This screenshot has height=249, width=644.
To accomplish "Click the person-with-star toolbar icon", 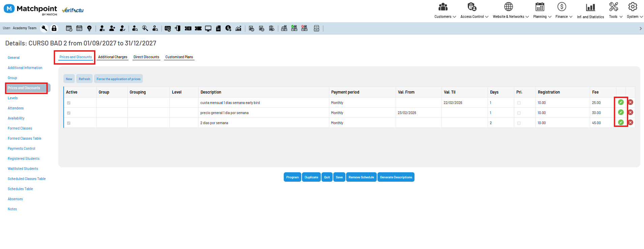I will [112, 28].
